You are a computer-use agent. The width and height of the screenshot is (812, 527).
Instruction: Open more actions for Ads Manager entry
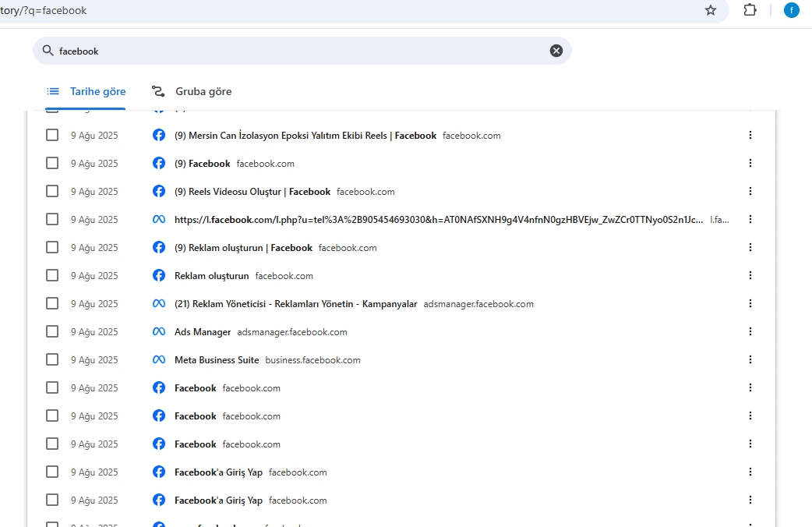click(x=750, y=331)
